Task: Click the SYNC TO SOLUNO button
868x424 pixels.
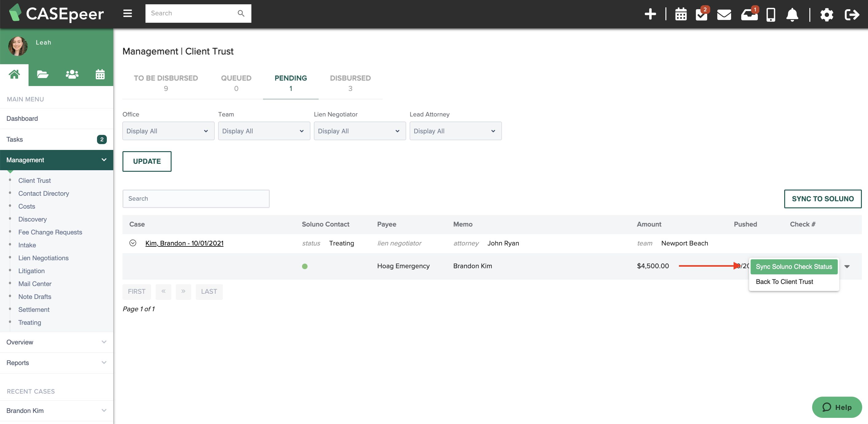Action: 823,199
